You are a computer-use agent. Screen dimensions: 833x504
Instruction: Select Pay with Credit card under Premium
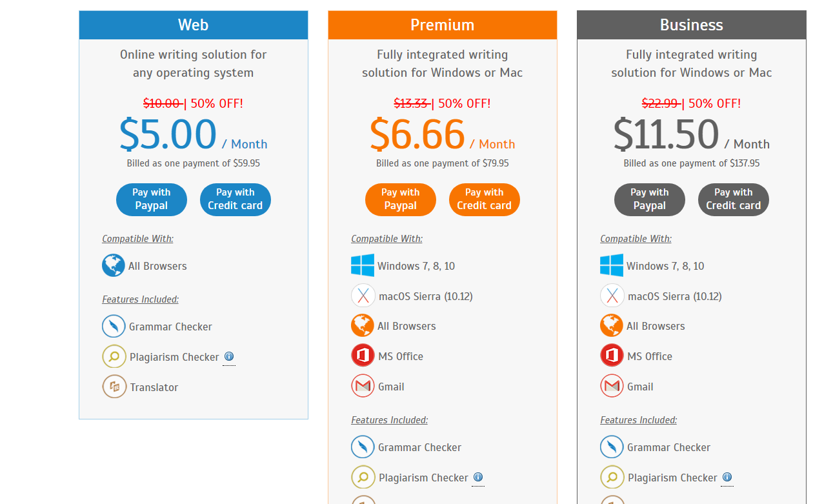point(485,199)
